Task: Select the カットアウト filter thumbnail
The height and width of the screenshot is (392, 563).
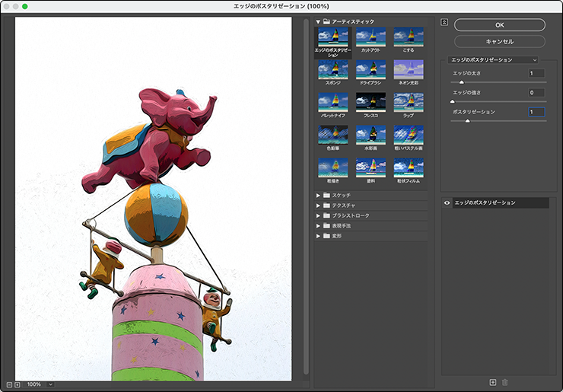Action: click(x=371, y=37)
